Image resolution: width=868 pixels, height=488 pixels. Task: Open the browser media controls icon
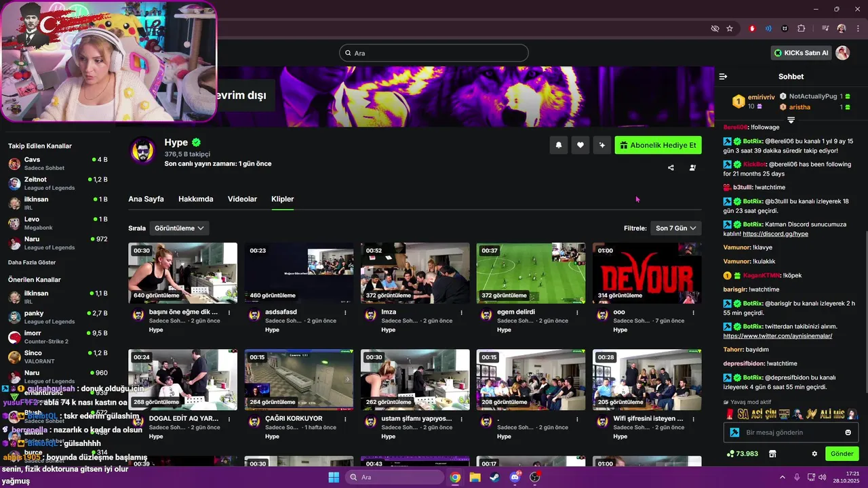click(825, 28)
